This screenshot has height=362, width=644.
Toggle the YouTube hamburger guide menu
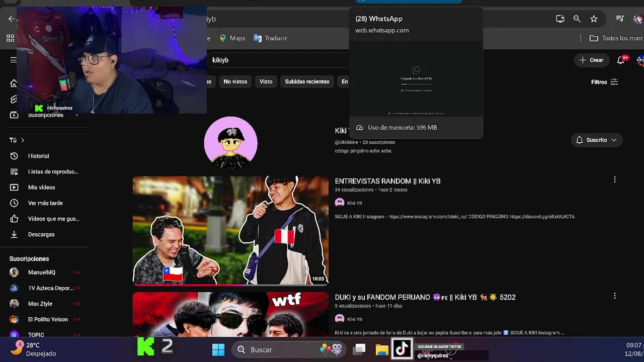point(13,60)
